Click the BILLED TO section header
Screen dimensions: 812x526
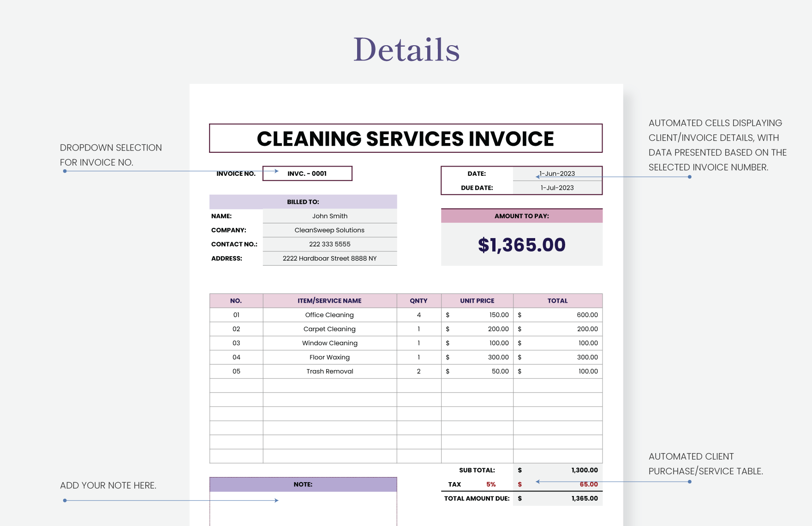303,202
